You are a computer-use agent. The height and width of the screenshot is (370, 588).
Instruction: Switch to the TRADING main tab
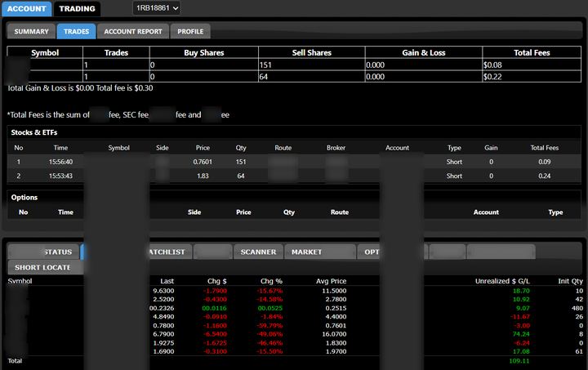(77, 9)
